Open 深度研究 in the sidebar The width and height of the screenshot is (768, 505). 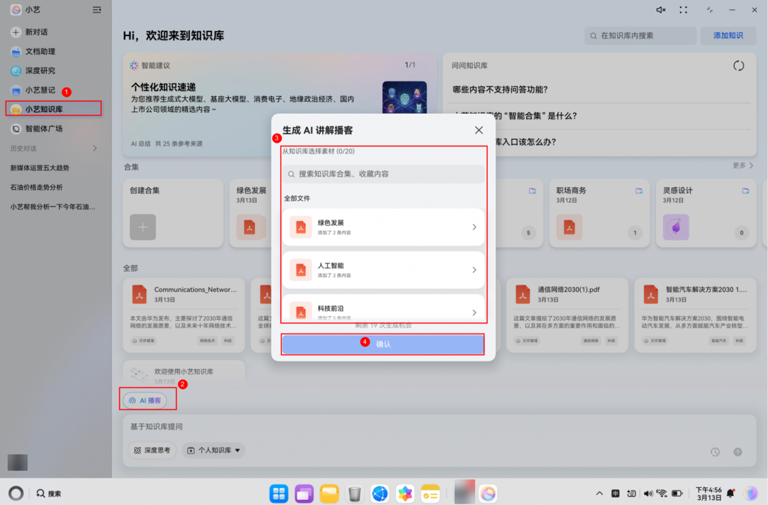click(x=33, y=71)
